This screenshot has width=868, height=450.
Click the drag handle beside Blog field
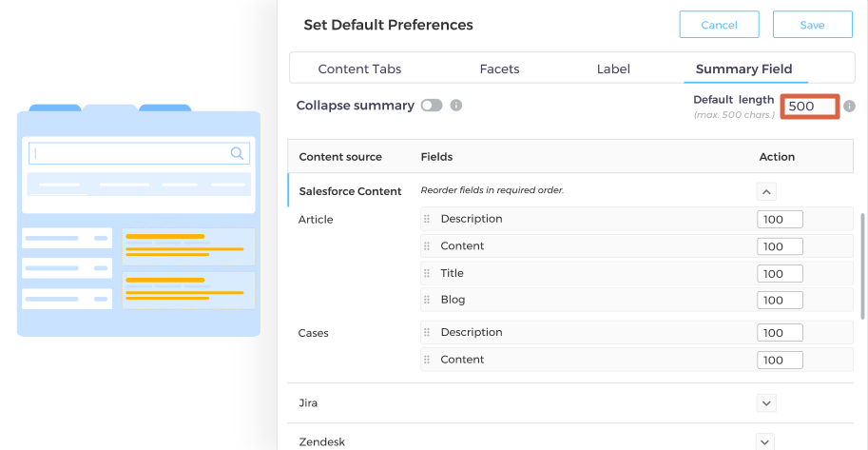427,301
